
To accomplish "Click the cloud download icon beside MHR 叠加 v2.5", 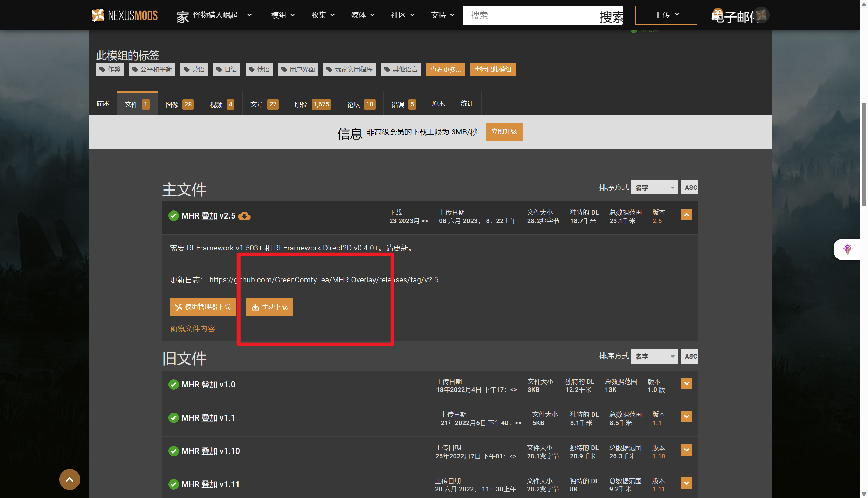I will point(244,216).
